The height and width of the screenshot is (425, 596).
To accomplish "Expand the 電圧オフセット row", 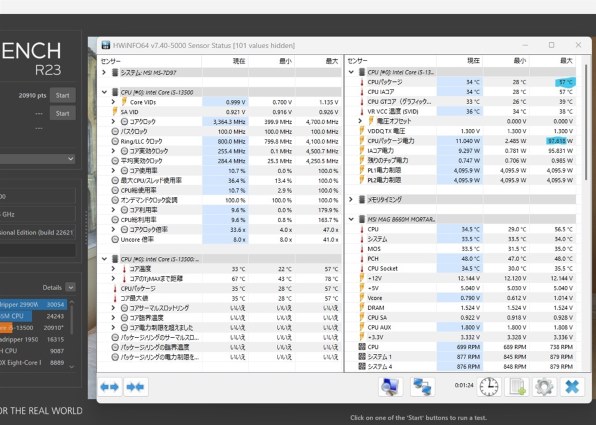I will pyautogui.click(x=360, y=121).
